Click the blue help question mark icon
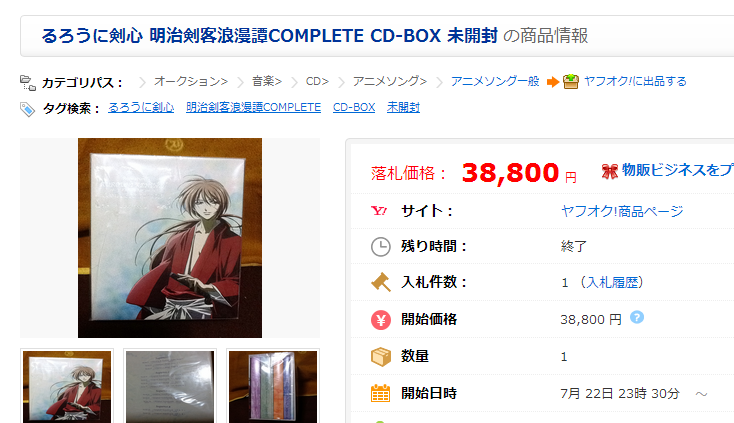The width and height of the screenshot is (734, 423). [x=637, y=317]
